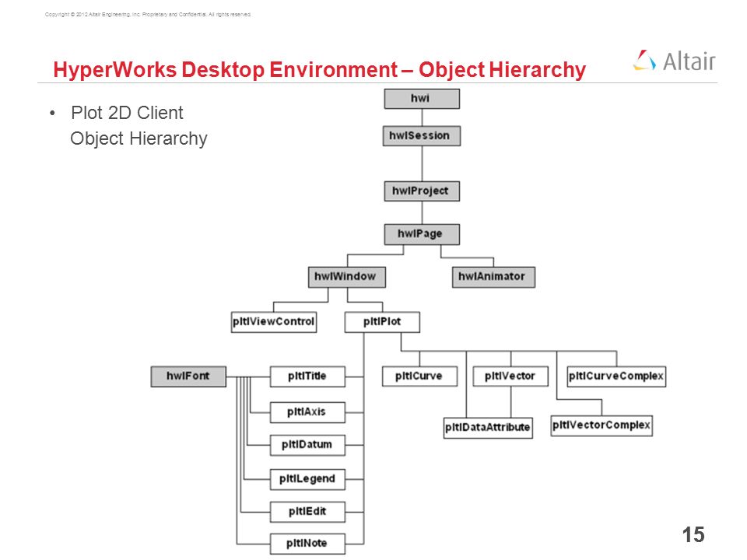Select the pltINote node
747x560 pixels.
pyautogui.click(x=308, y=544)
